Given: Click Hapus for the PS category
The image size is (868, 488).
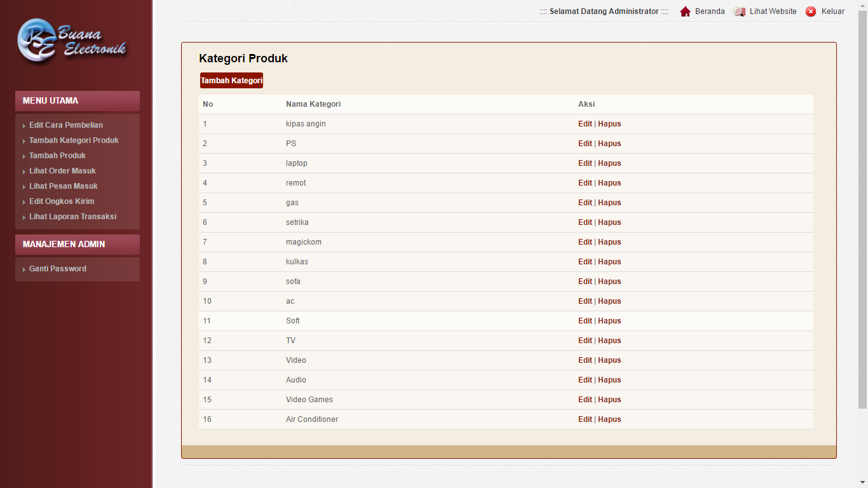Looking at the screenshot, I should pos(609,144).
